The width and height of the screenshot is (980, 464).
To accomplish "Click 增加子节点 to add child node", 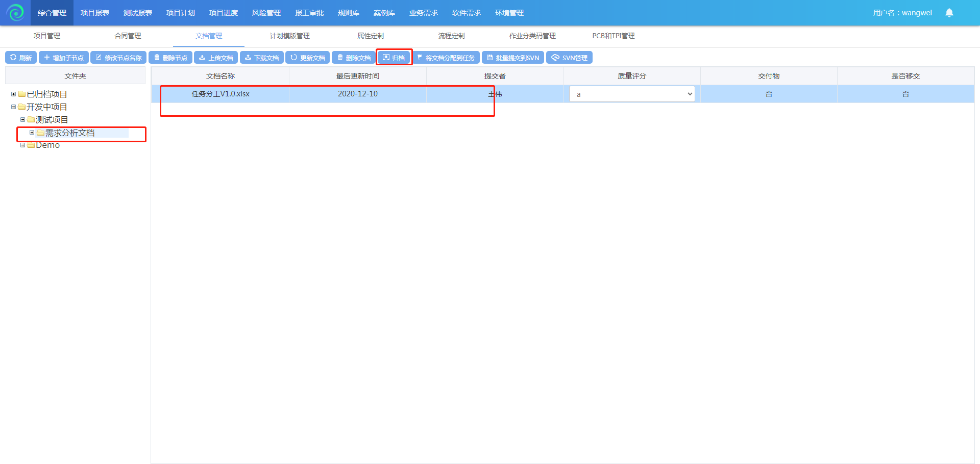I will click(64, 58).
